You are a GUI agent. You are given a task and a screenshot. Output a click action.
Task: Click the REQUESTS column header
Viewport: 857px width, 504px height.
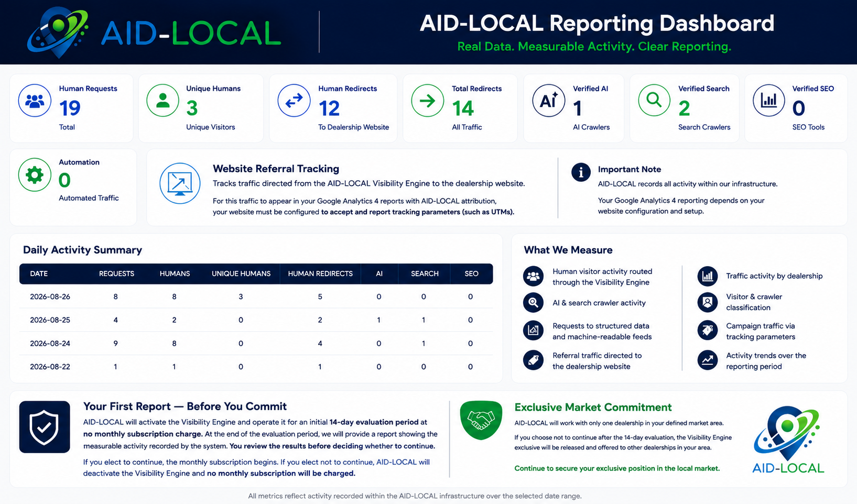(x=116, y=273)
